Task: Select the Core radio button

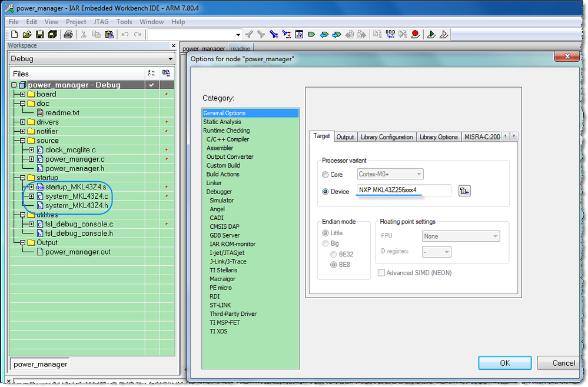Action: tap(325, 175)
